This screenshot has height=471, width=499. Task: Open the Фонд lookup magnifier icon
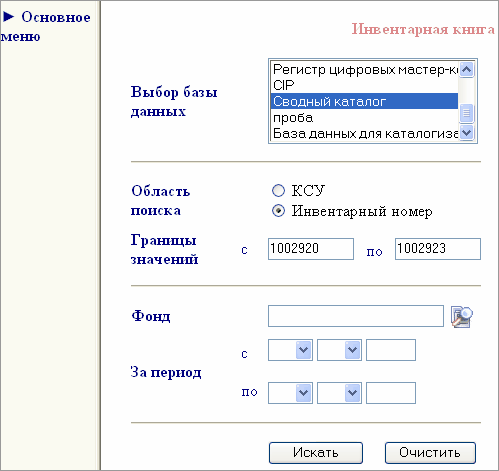(x=462, y=317)
